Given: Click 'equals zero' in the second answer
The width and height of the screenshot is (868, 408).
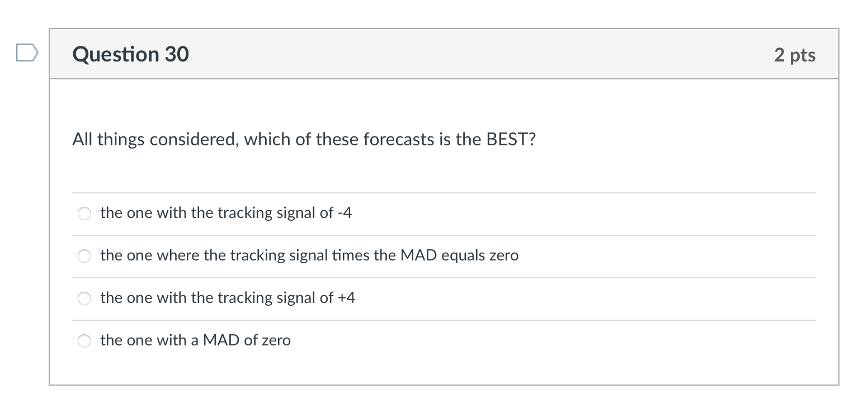Looking at the screenshot, I should tap(480, 255).
